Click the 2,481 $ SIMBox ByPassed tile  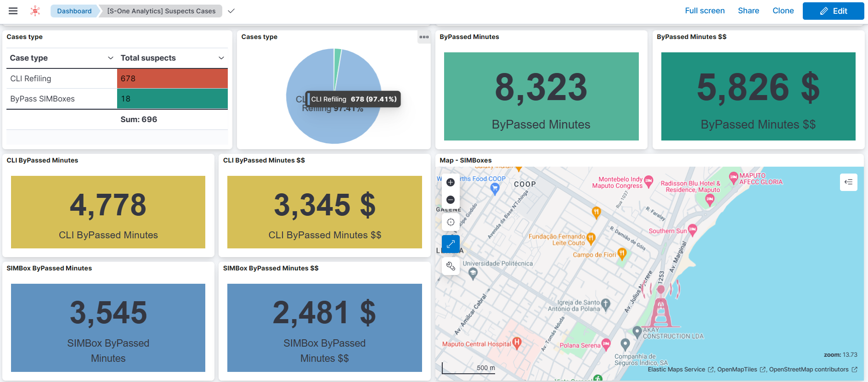click(325, 328)
